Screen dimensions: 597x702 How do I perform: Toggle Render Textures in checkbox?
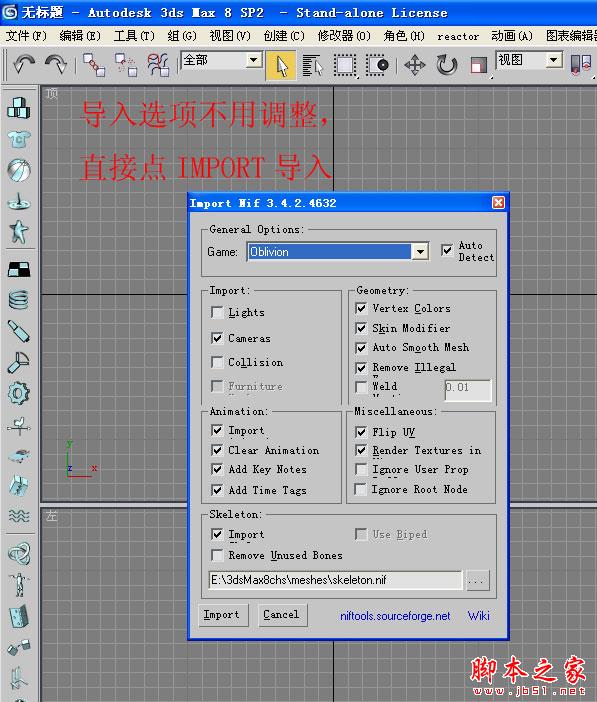coord(361,450)
